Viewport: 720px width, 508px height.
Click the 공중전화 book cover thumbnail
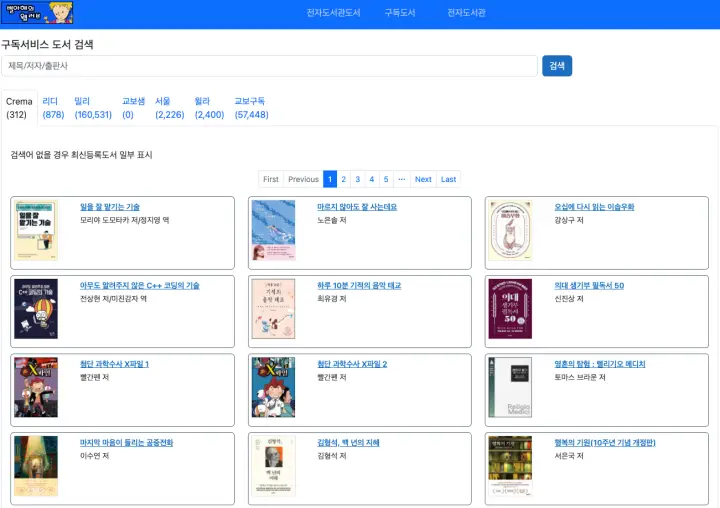coord(36,466)
